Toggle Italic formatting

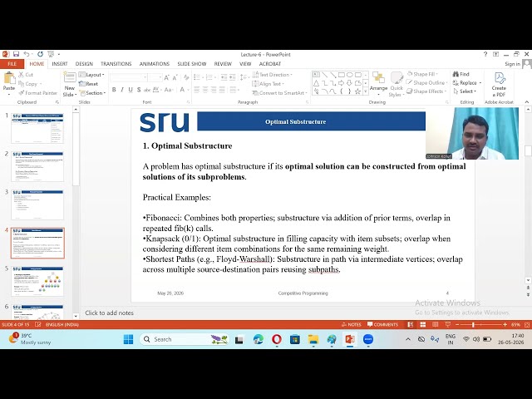pos(122,90)
